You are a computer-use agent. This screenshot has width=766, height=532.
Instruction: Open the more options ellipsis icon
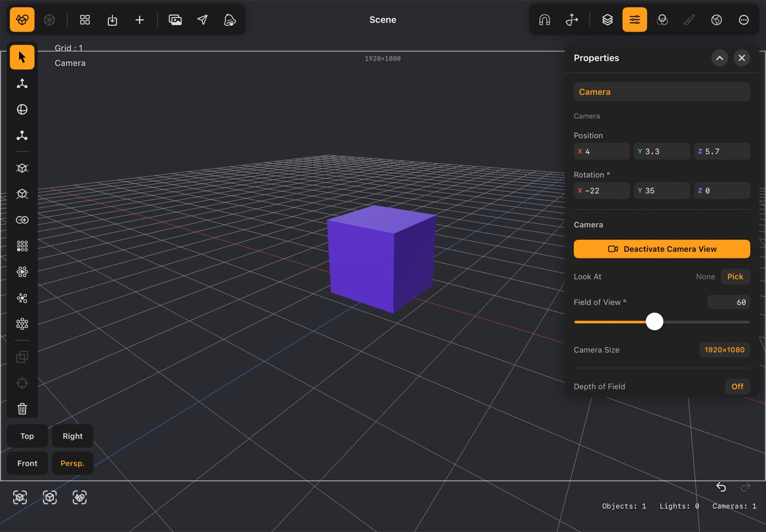(744, 20)
